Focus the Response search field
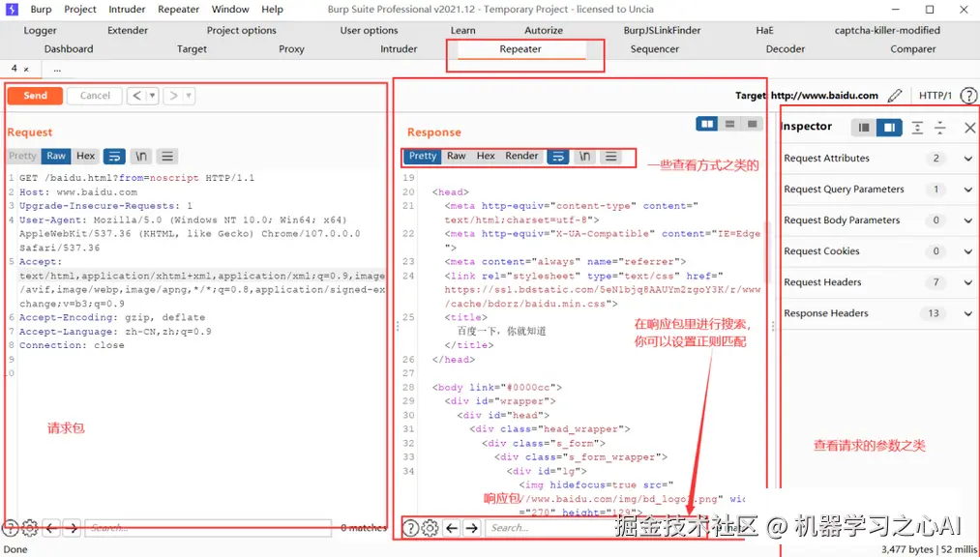 coord(595,528)
